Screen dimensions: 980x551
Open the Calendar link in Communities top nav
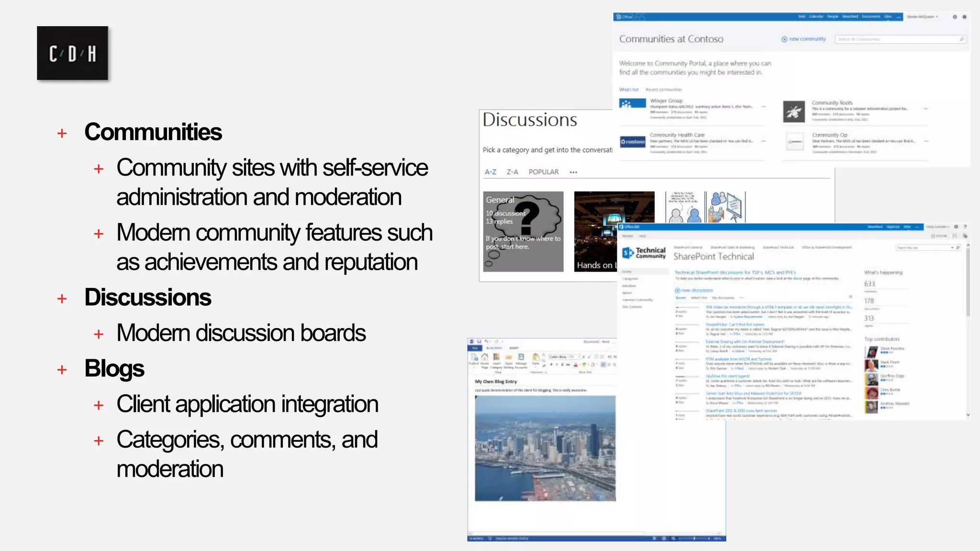[x=816, y=17]
